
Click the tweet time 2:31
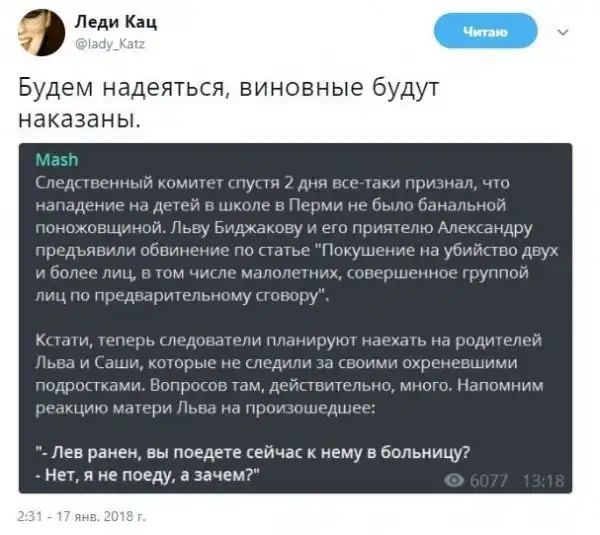click(x=29, y=516)
